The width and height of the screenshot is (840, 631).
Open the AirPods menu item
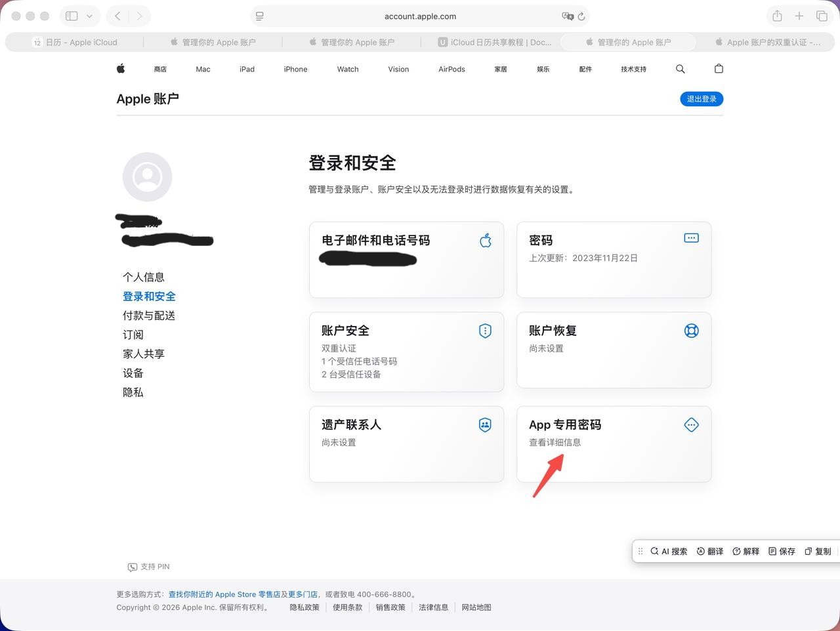click(452, 69)
